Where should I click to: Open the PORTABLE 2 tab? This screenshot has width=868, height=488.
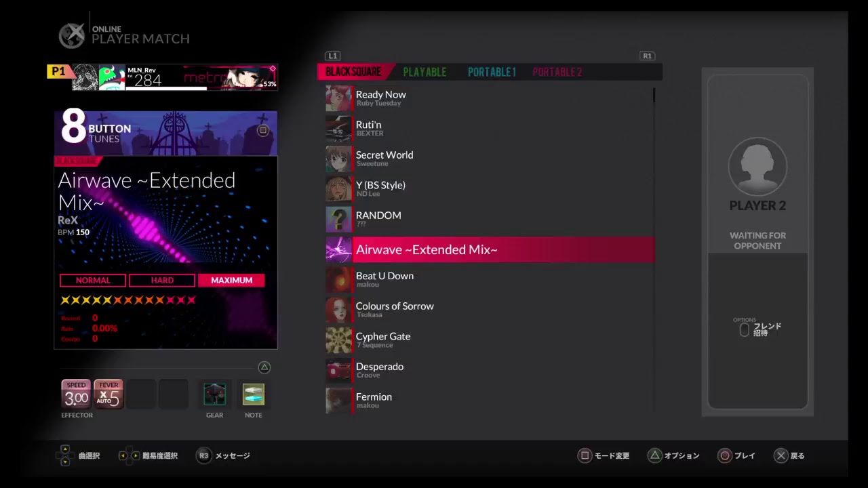tap(557, 72)
